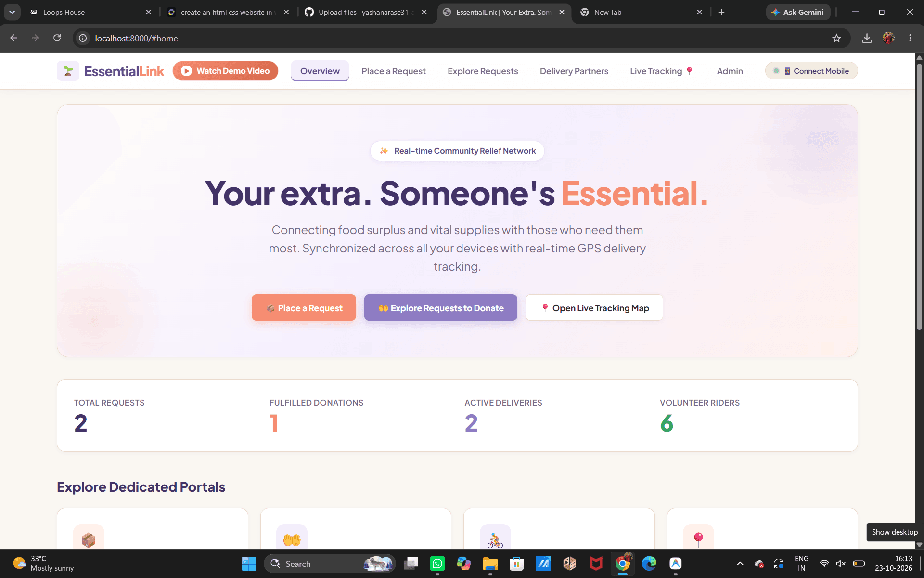Image resolution: width=924 pixels, height=578 pixels.
Task: Click orange Place a Request hero button
Action: [304, 308]
